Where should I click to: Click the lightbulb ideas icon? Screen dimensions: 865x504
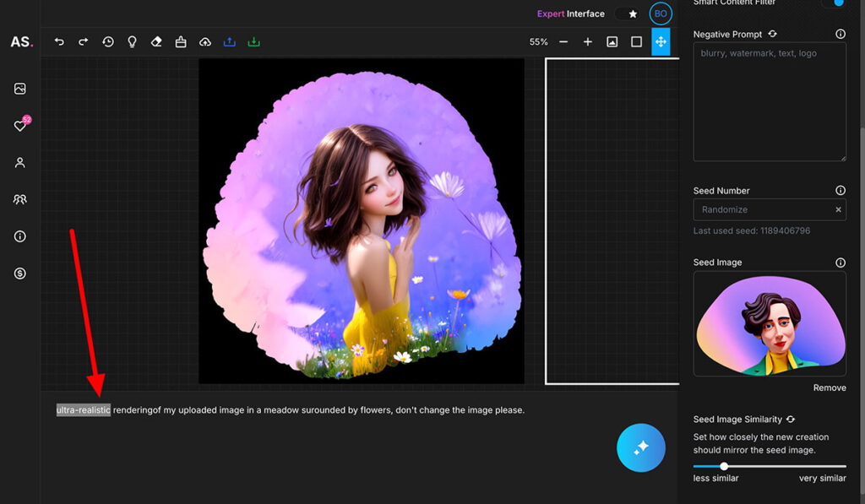(x=132, y=42)
